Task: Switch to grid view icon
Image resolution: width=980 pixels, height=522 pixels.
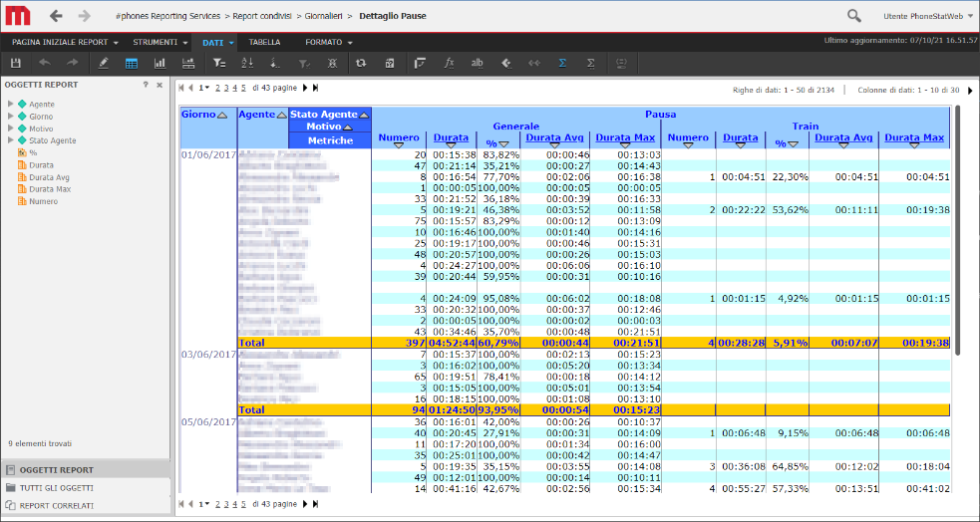Action: click(132, 63)
